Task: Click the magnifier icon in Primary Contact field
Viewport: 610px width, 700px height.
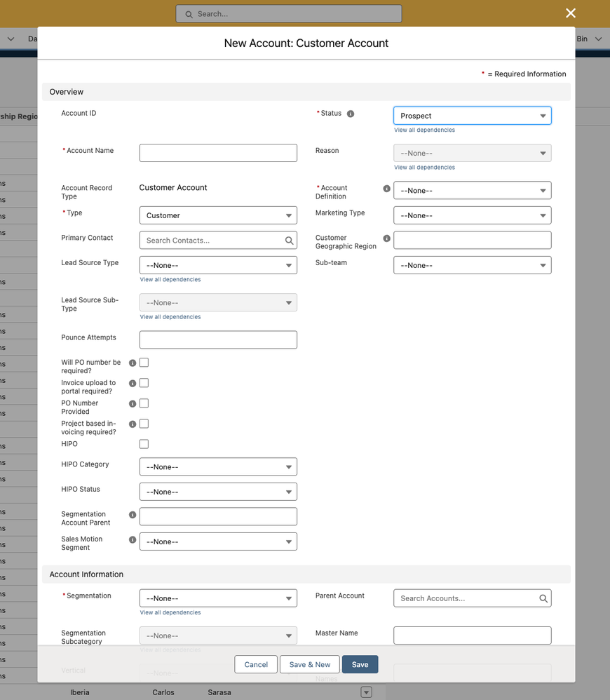Action: click(289, 241)
